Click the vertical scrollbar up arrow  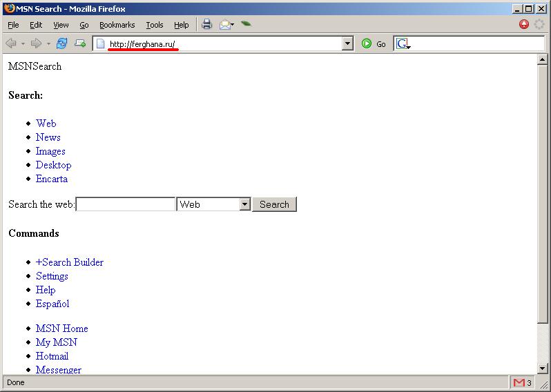point(542,60)
